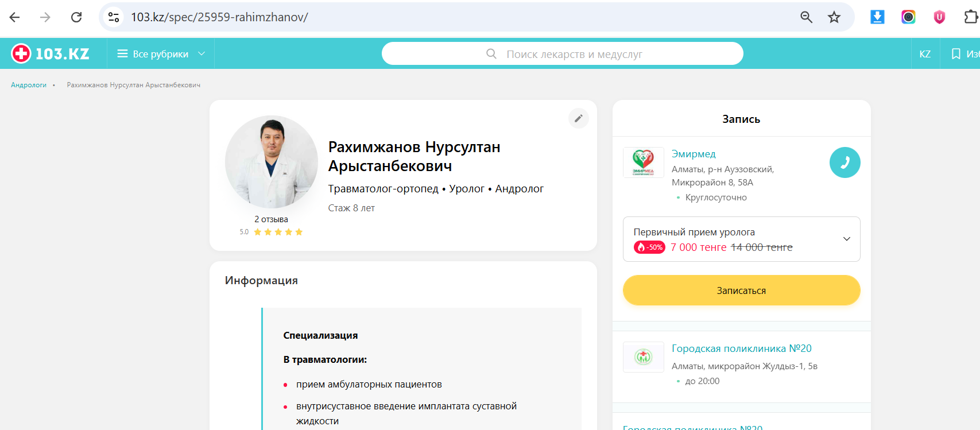Click the Городская поликлиника №20 logo
The width and height of the screenshot is (980, 430).
tap(644, 357)
